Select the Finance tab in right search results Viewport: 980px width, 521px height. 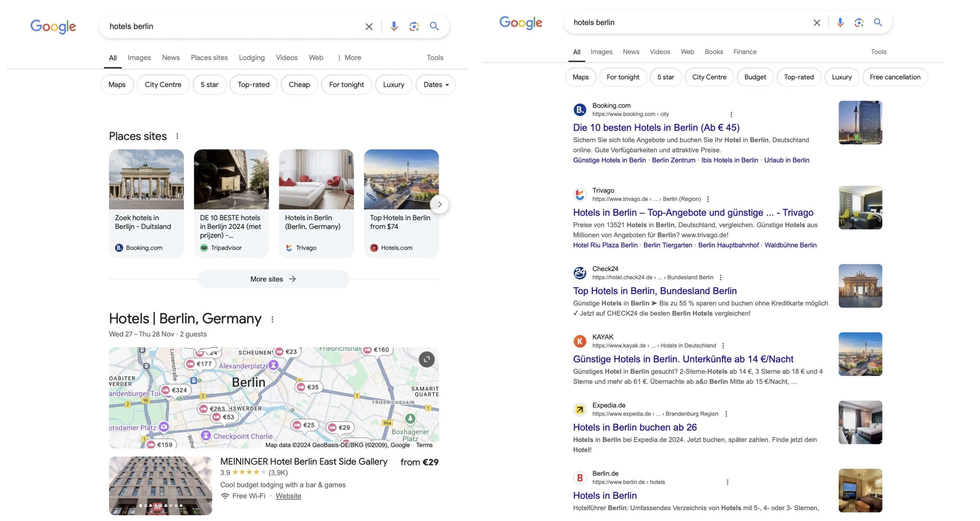pyautogui.click(x=745, y=51)
